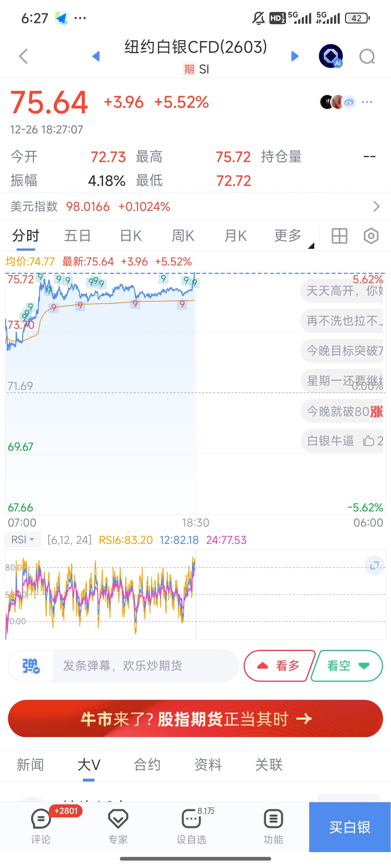Expand 更多 chart period dropdown

[293, 236]
